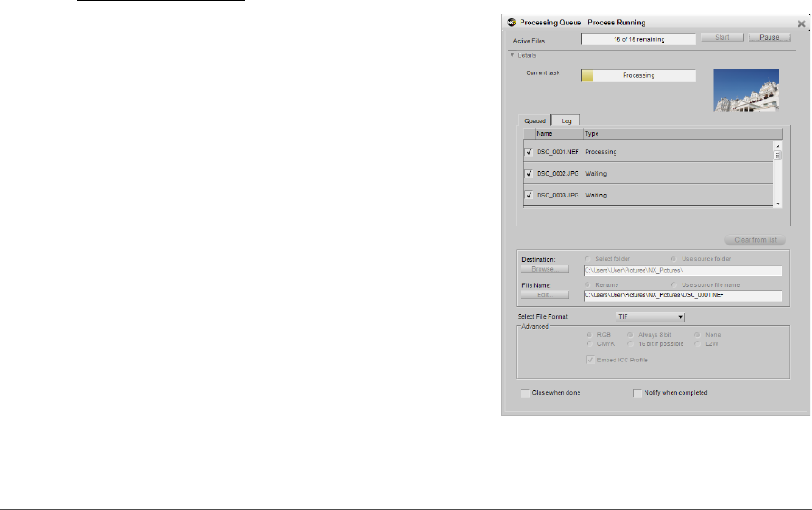Choose the Use source folder radio option
This screenshot has width=812, height=510.
click(673, 259)
